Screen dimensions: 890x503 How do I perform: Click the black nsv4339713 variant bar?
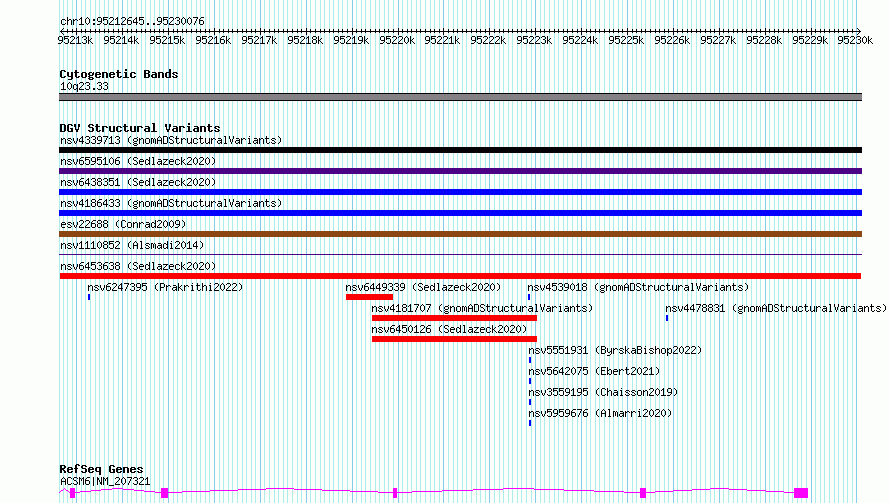point(460,150)
